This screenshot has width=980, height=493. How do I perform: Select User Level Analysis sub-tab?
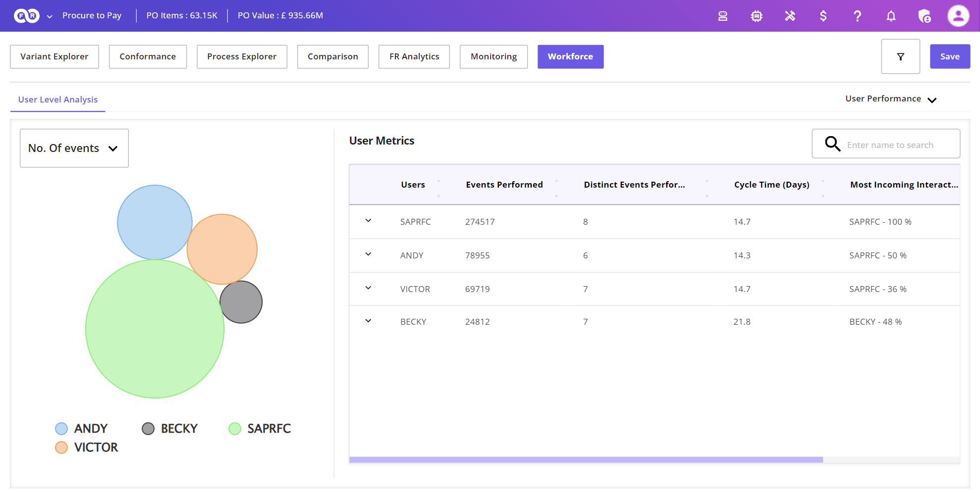(x=58, y=99)
